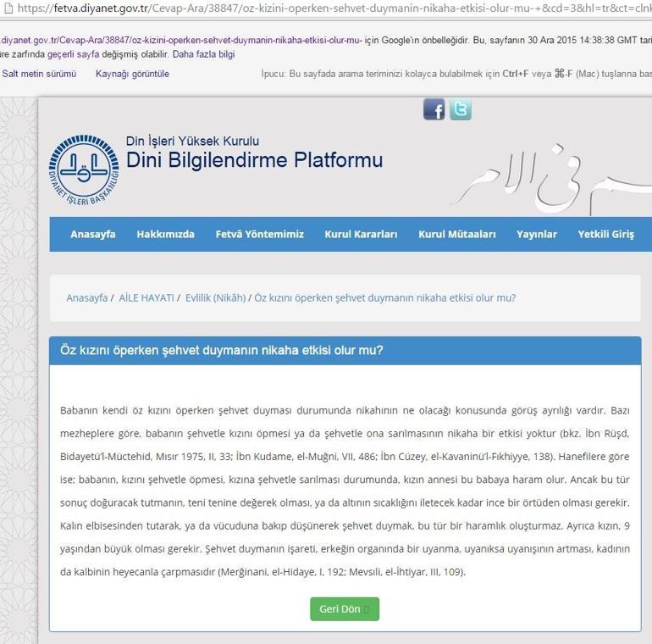Image resolution: width=652 pixels, height=644 pixels.
Task: Click the geçerli sayfa link
Action: [x=73, y=54]
